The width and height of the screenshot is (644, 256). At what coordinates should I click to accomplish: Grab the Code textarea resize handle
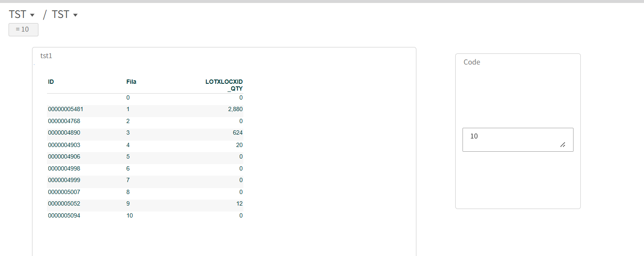click(x=563, y=145)
